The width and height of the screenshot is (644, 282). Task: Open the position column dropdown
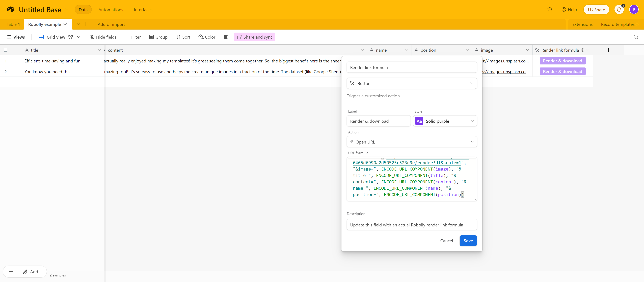467,50
